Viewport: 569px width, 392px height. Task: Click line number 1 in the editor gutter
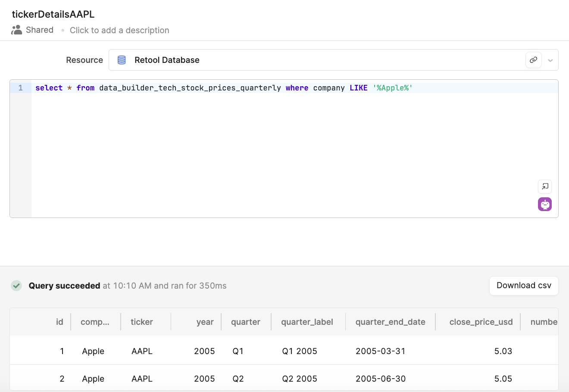pos(20,87)
